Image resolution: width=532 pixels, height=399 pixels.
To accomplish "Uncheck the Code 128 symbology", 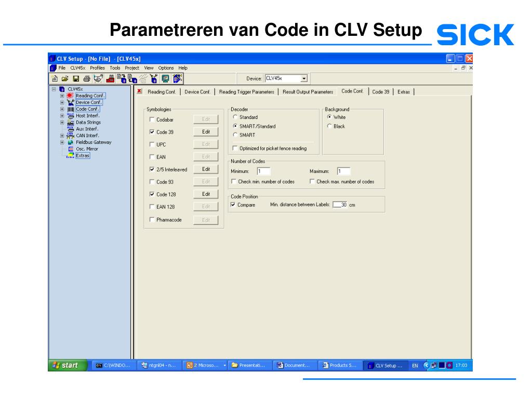I will click(x=152, y=194).
